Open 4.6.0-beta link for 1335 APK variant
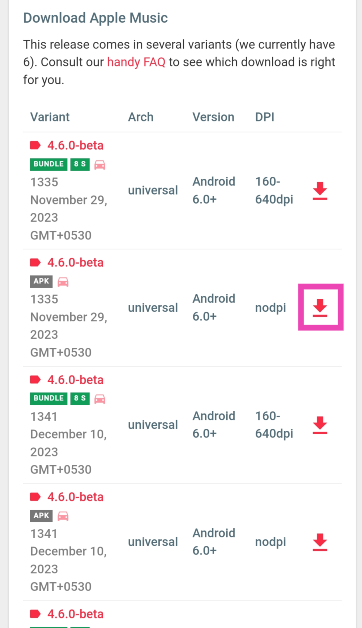 coord(75,262)
